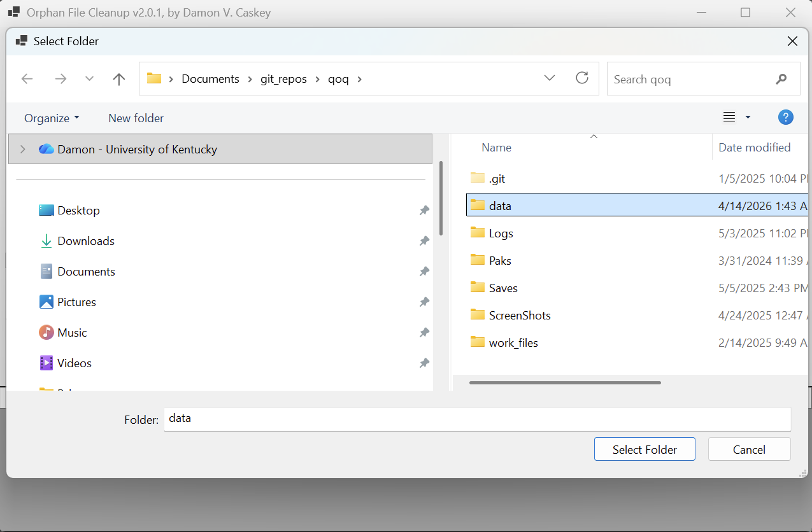Click the pin icon next to Music
Image resolution: width=812 pixels, height=532 pixels.
pyautogui.click(x=424, y=333)
